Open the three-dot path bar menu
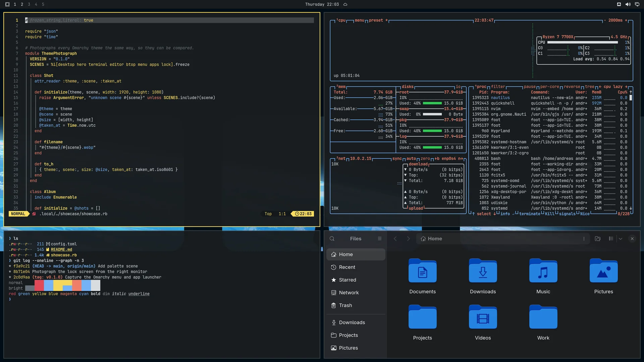The image size is (644, 362). pyautogui.click(x=584, y=239)
